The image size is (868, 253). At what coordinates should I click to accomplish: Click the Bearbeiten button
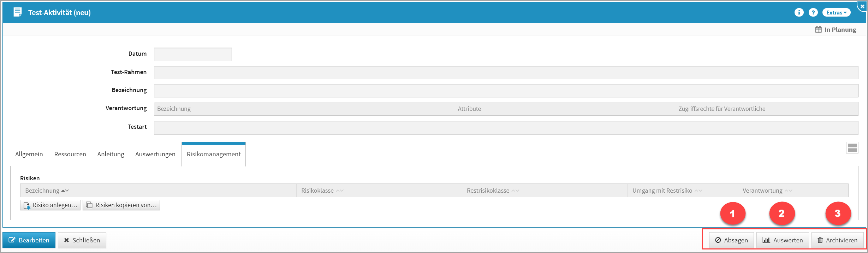[x=29, y=240]
